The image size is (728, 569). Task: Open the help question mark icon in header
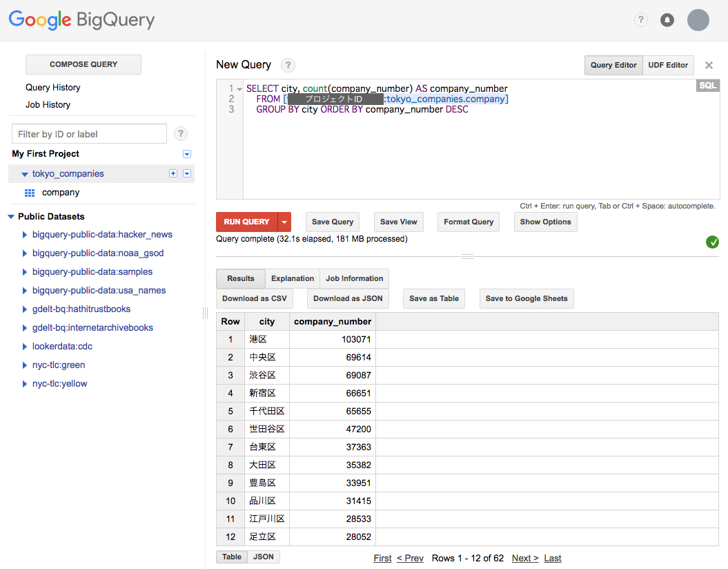click(641, 19)
